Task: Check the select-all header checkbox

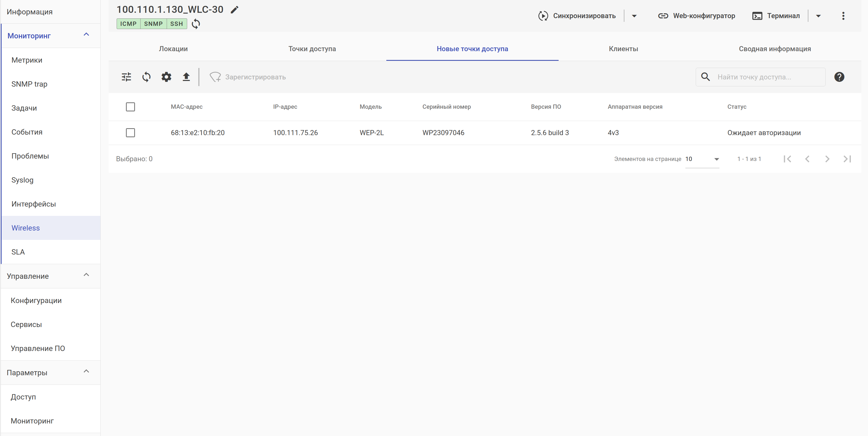Action: (x=130, y=107)
